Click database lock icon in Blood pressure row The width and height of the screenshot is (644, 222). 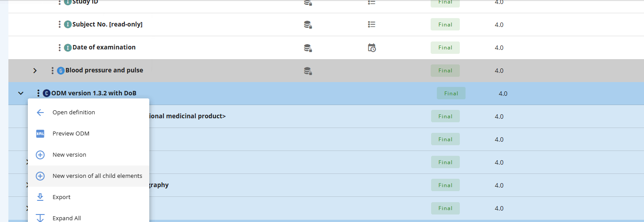pyautogui.click(x=308, y=71)
